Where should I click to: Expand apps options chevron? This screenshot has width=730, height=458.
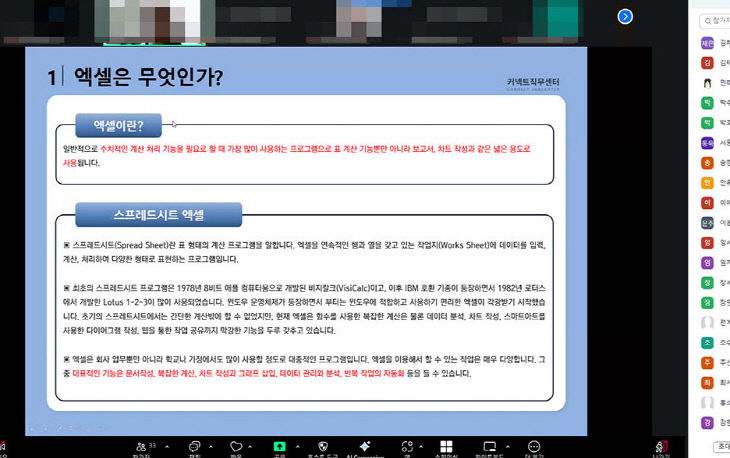tap(421, 447)
